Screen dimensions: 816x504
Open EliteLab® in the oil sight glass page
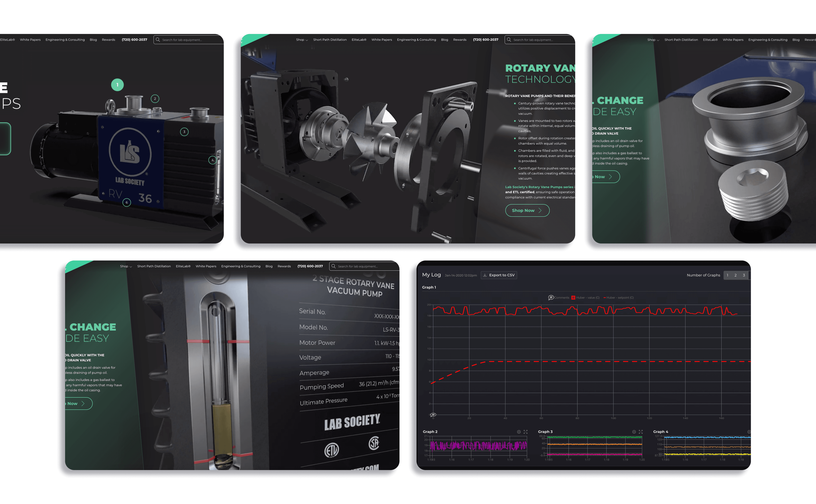pos(183,266)
